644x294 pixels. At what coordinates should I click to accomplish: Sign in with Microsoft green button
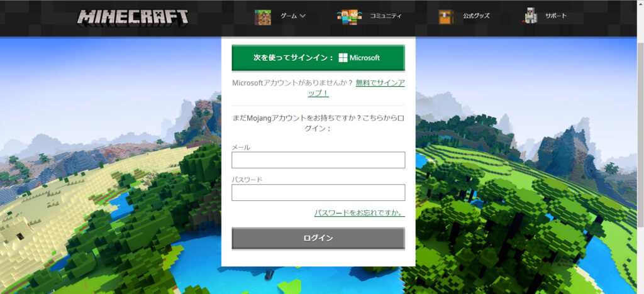point(318,58)
